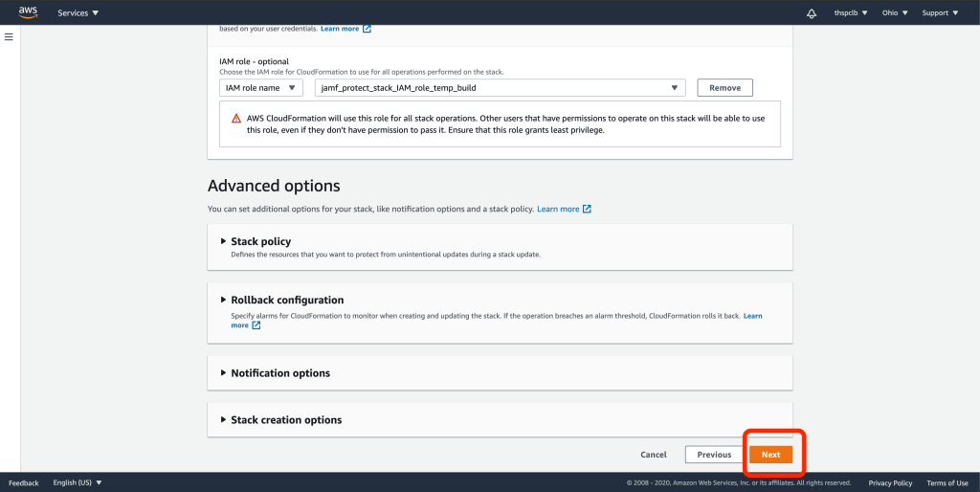This screenshot has height=492, width=980.
Task: Click external link icon beside Advanced options Learn more
Action: tap(587, 209)
